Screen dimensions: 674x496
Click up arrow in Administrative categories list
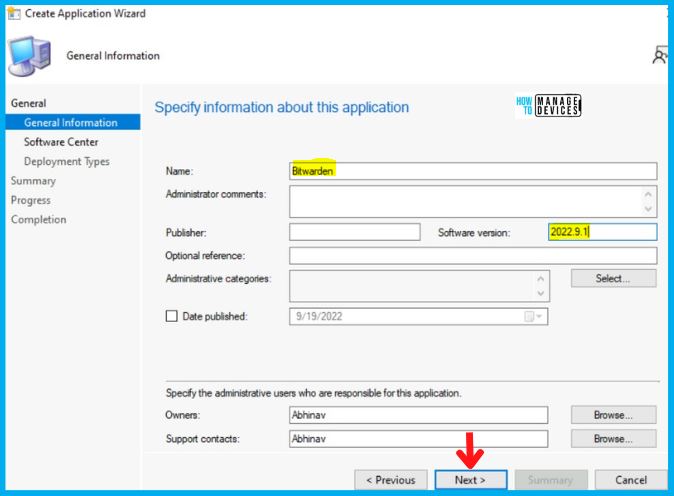click(x=541, y=279)
